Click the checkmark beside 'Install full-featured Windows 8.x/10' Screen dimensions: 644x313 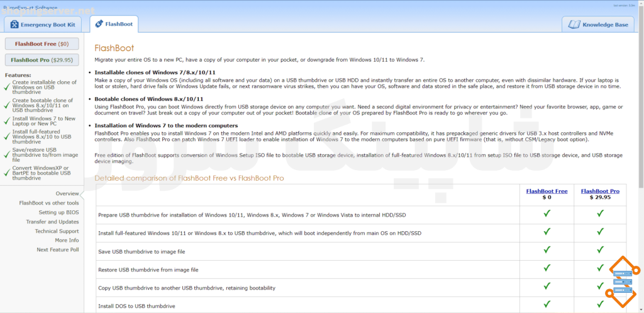[x=6, y=137]
